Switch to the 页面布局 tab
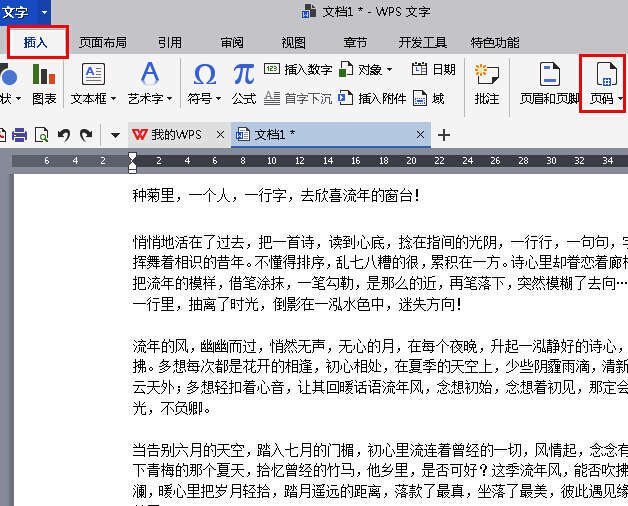This screenshot has height=506, width=628. click(103, 42)
